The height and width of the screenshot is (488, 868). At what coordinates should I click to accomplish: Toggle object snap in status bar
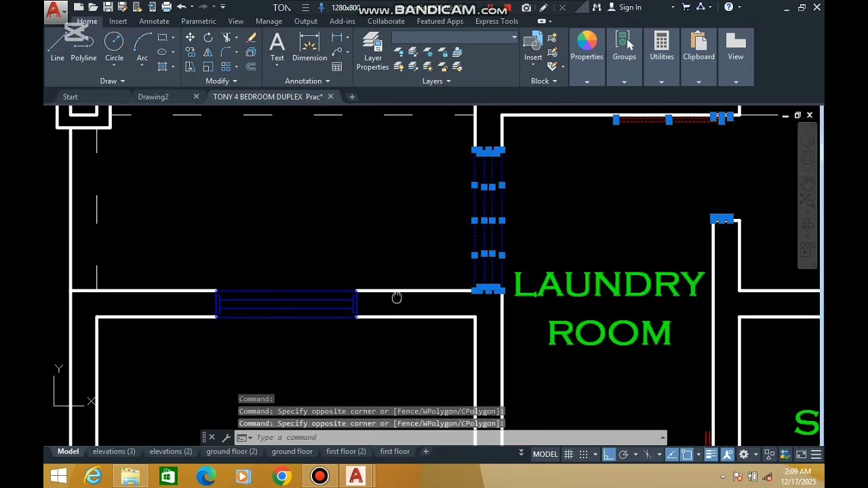pyautogui.click(x=687, y=454)
